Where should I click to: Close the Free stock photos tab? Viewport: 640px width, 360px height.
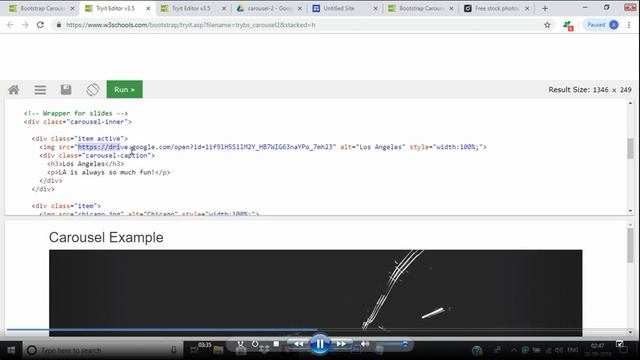coord(527,8)
